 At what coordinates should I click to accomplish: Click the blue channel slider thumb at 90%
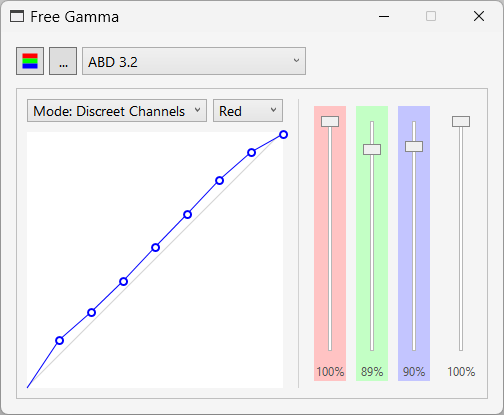tap(414, 147)
